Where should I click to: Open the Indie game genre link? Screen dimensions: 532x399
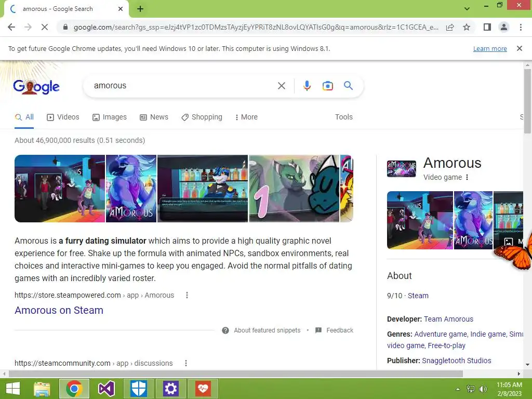point(488,334)
